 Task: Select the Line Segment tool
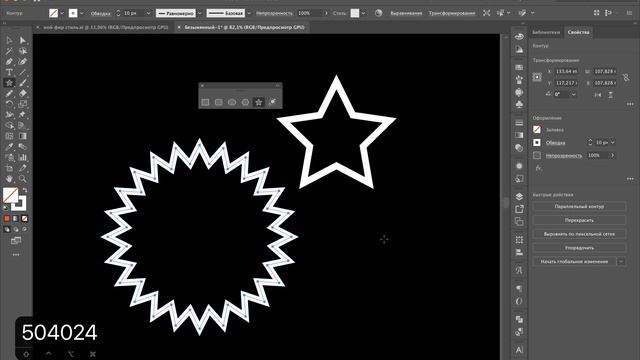click(23, 72)
